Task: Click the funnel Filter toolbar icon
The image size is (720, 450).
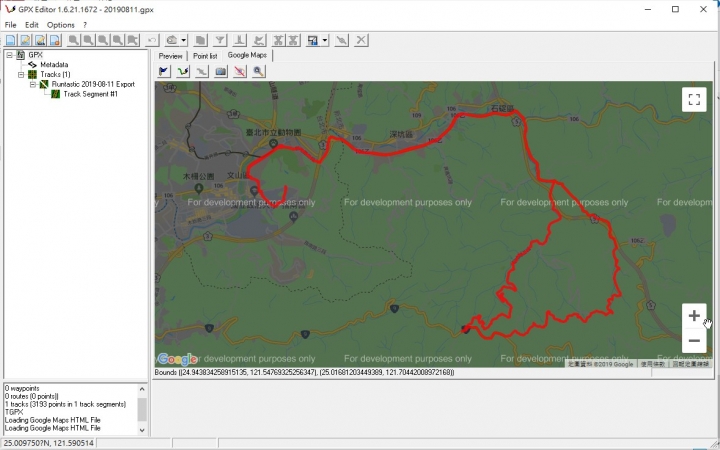Action: tap(220, 40)
